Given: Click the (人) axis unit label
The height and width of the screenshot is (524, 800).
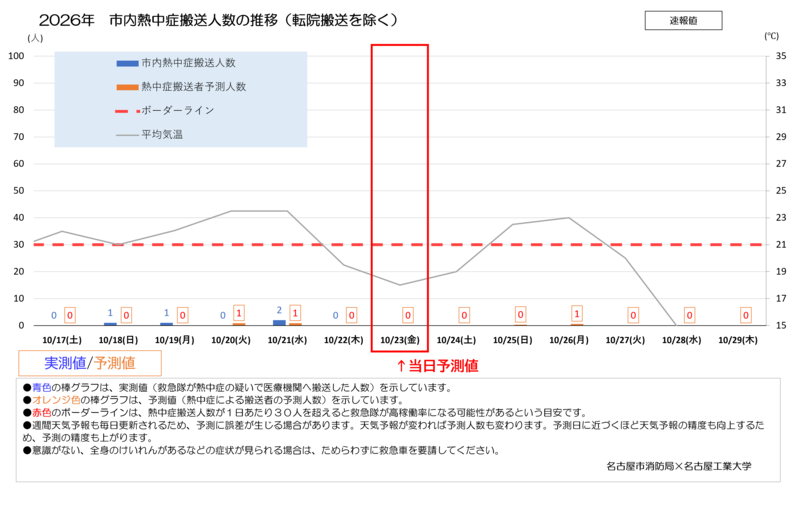Looking at the screenshot, I should coord(35,38).
